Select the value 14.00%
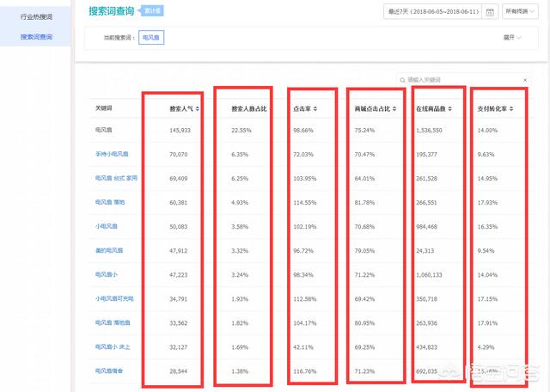 coord(487,130)
